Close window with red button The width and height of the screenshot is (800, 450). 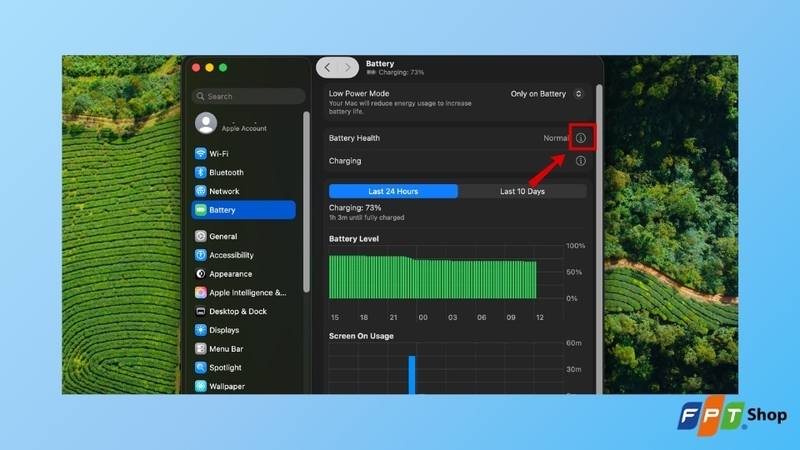coord(196,67)
